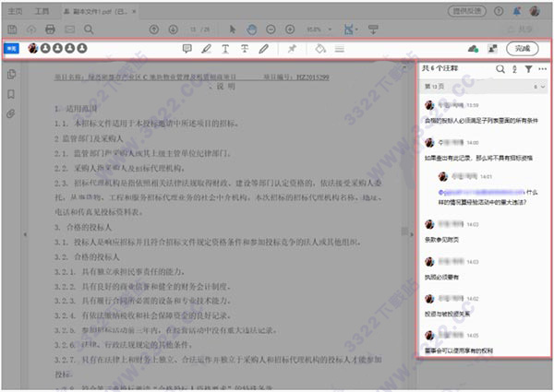Click the Save file floppy icon

click(12, 30)
